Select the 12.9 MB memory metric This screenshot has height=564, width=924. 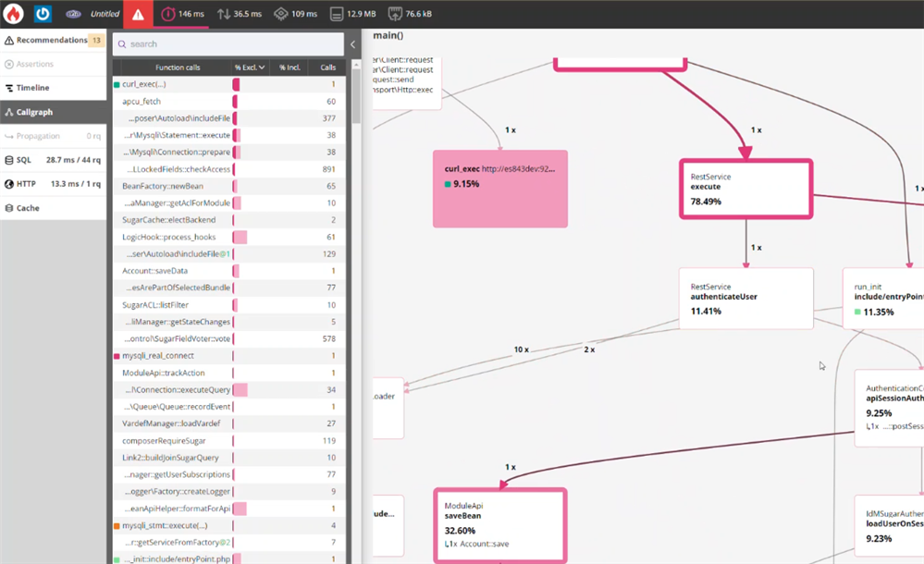pyautogui.click(x=352, y=14)
